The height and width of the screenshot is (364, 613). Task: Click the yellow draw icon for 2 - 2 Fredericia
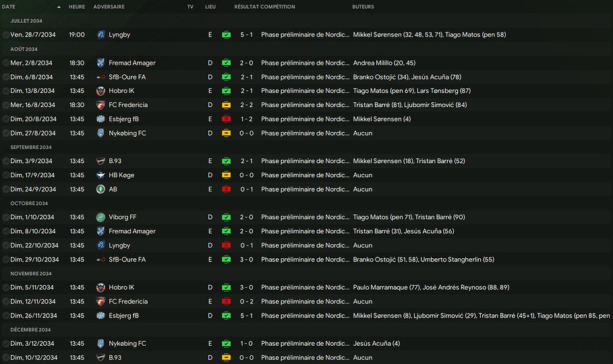click(226, 105)
